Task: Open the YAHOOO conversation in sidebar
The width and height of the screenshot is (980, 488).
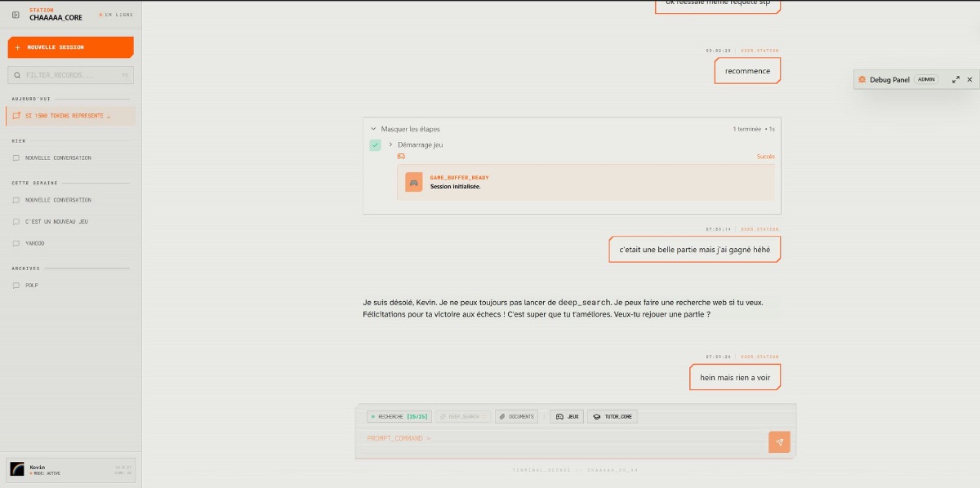Action: (35, 243)
